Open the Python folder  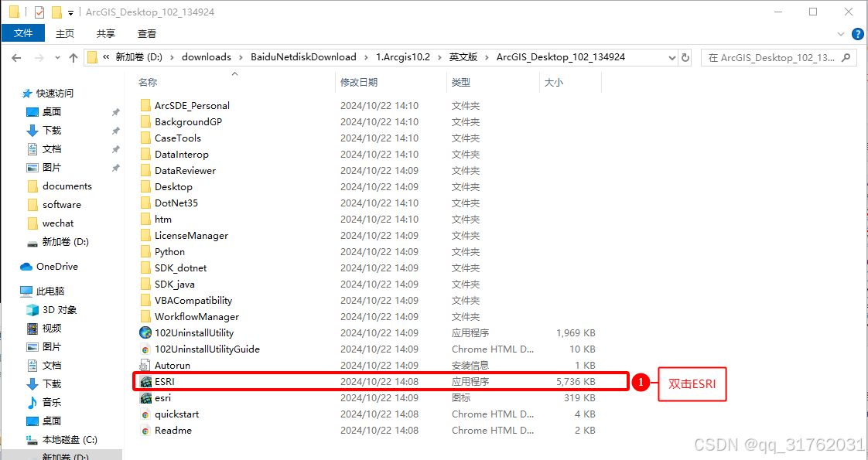(170, 251)
